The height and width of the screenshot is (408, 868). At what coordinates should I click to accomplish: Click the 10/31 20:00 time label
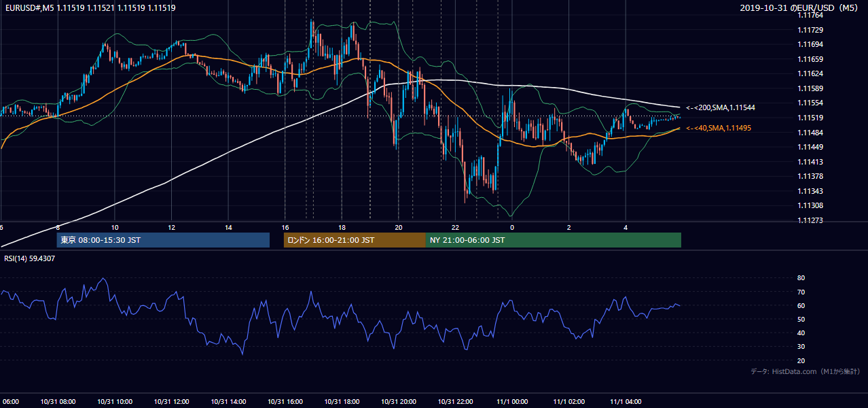(398, 402)
